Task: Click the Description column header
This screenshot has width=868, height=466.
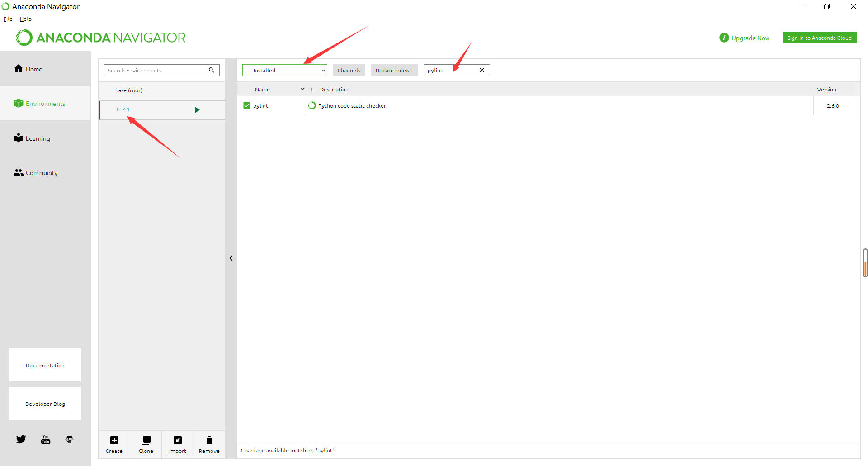Action: pyautogui.click(x=334, y=90)
